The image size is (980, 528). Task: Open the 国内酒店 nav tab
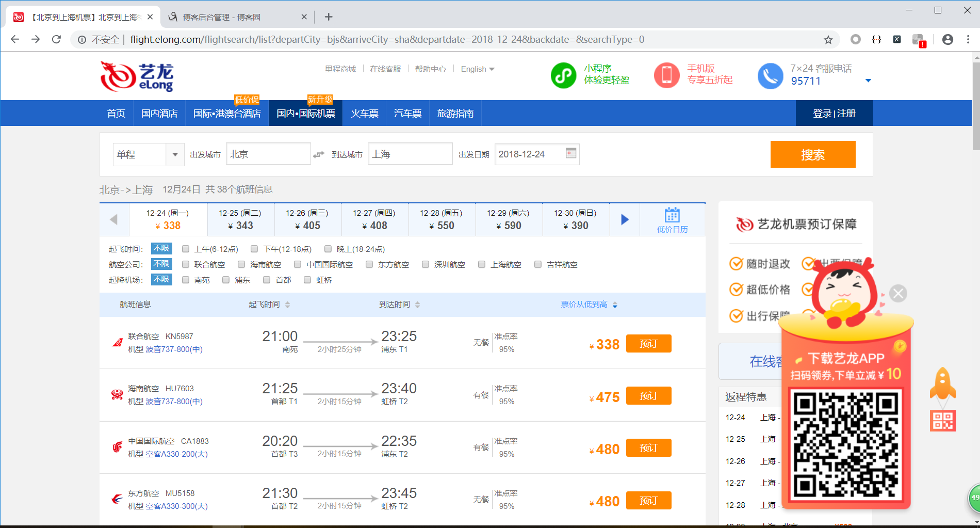[x=159, y=114]
